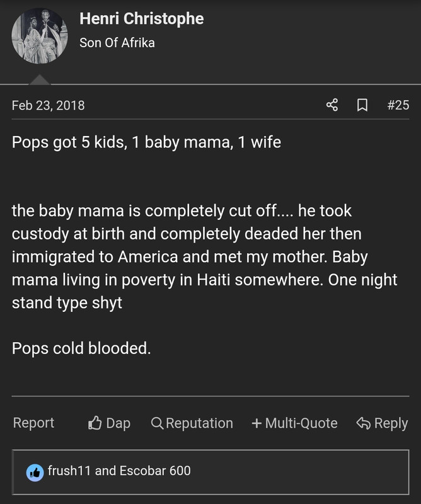Click the share icon on the post
This screenshot has width=421, height=504.
coord(332,105)
